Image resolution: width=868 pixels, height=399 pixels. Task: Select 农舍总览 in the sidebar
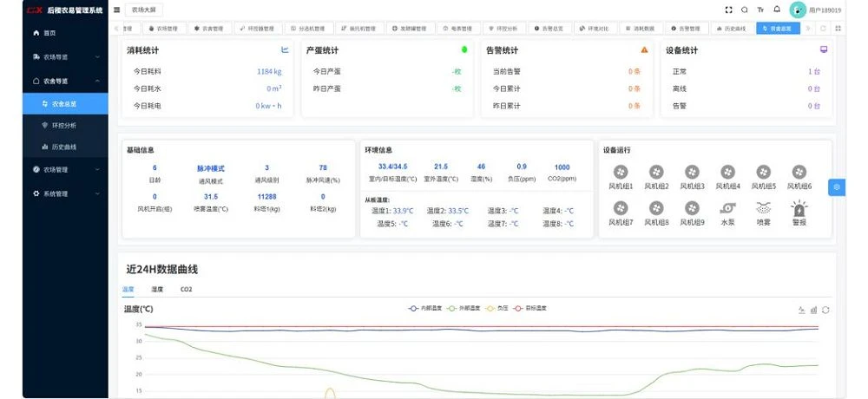(65, 103)
